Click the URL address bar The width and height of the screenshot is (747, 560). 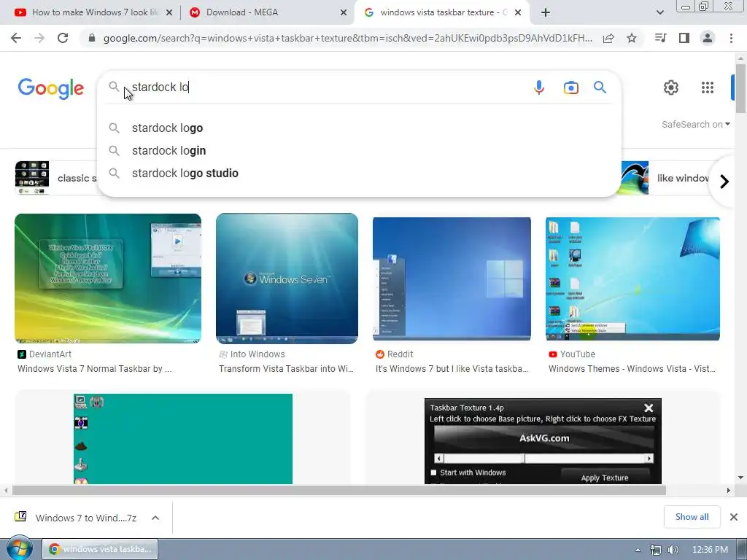tap(348, 38)
